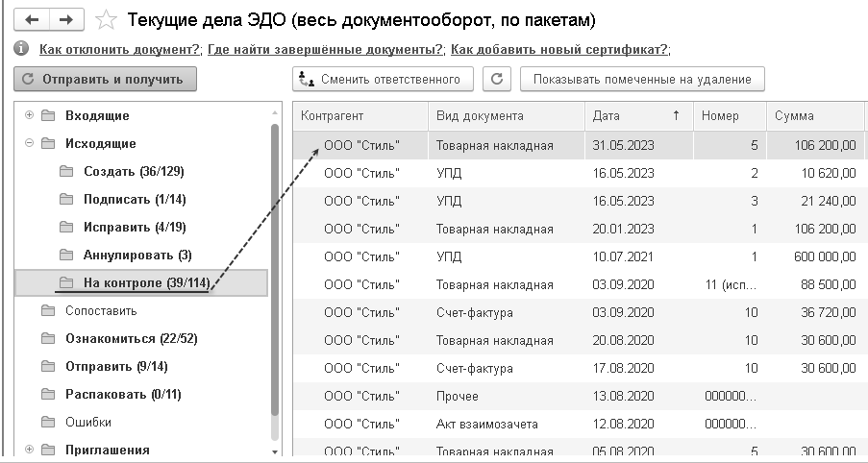Select 'Подписать (1/14)' folder
Screen dimensions: 868x463
click(135, 199)
